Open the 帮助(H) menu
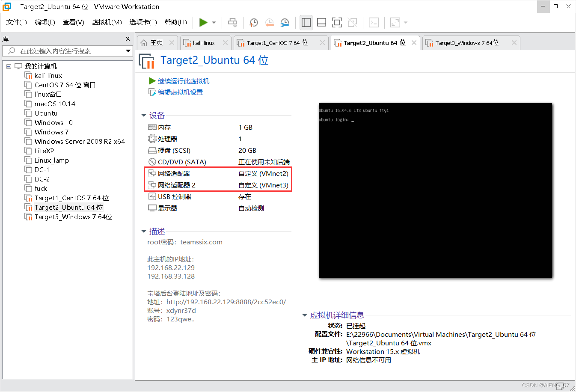The width and height of the screenshot is (576, 392). tap(175, 22)
